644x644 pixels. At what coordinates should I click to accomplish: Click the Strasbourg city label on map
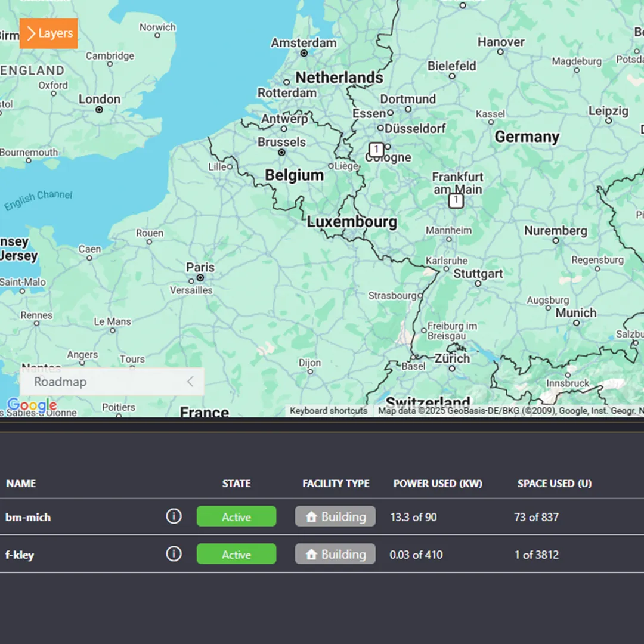click(x=392, y=296)
